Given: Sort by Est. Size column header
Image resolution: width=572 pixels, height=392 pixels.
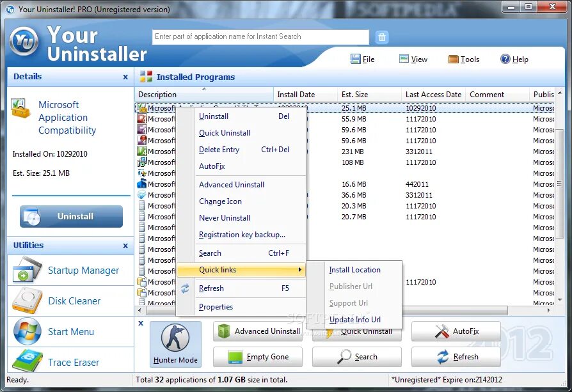Looking at the screenshot, I should tap(369, 95).
